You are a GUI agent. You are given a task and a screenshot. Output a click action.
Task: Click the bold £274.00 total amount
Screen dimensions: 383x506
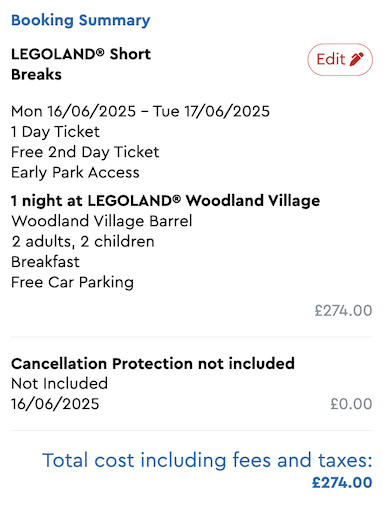(342, 483)
